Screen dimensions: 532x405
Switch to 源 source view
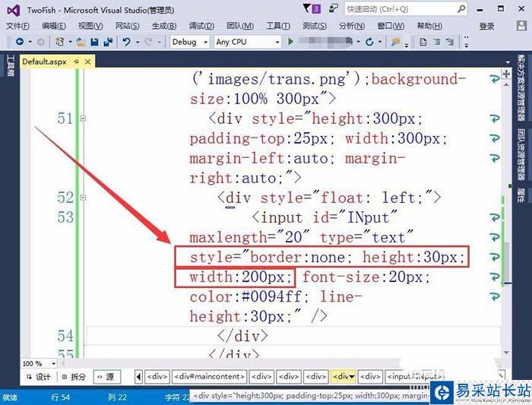coord(106,377)
